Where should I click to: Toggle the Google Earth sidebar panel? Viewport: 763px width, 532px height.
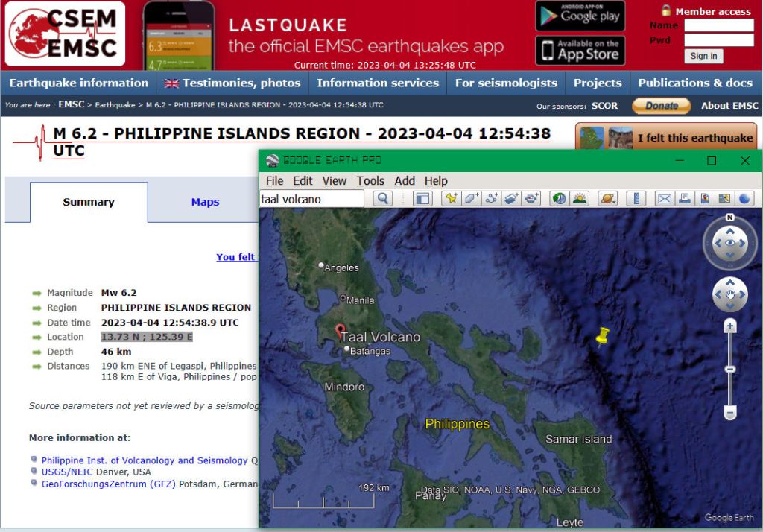[x=422, y=199]
